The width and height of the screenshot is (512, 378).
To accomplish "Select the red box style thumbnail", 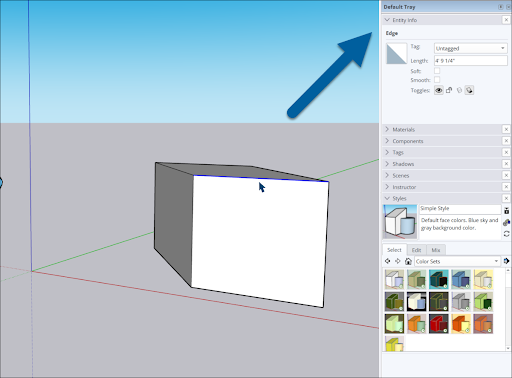I will (439, 324).
